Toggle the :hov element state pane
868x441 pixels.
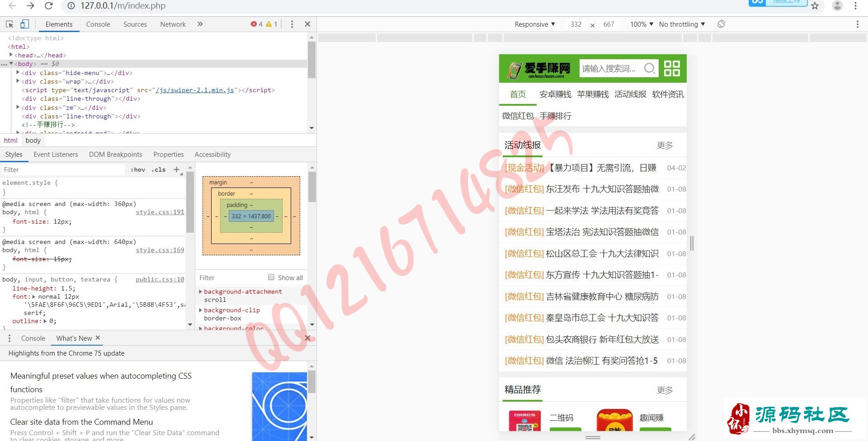click(x=138, y=170)
